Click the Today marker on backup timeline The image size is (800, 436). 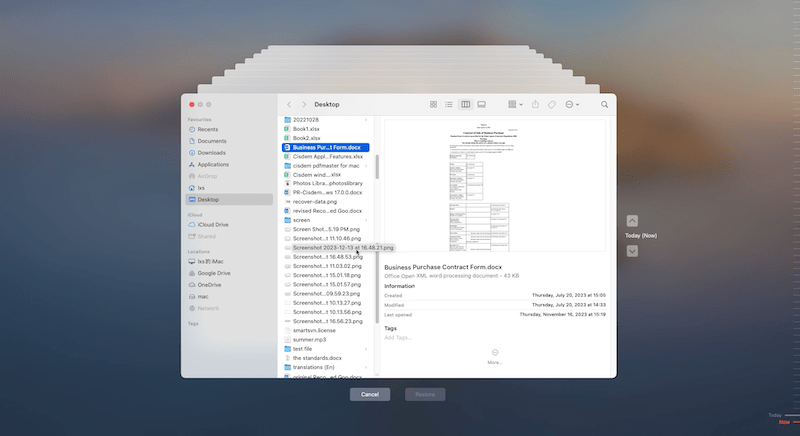(x=774, y=415)
